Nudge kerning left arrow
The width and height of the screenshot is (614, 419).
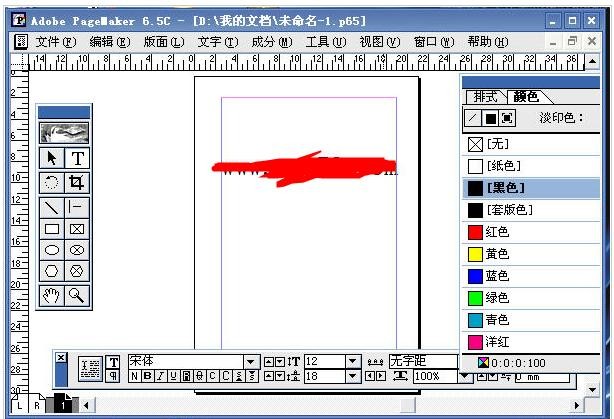point(370,376)
